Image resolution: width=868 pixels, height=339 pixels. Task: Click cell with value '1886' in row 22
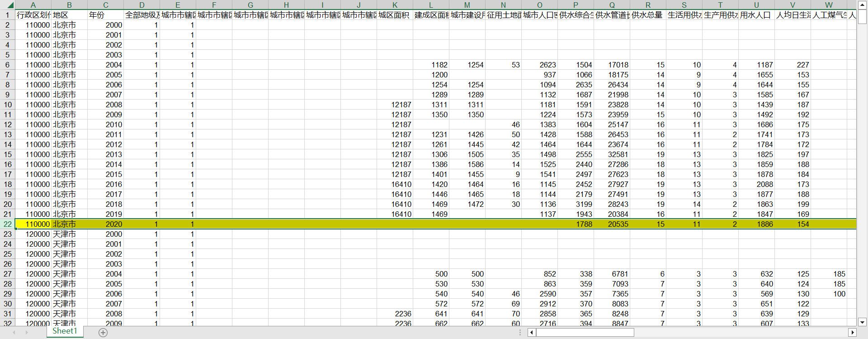(756, 224)
